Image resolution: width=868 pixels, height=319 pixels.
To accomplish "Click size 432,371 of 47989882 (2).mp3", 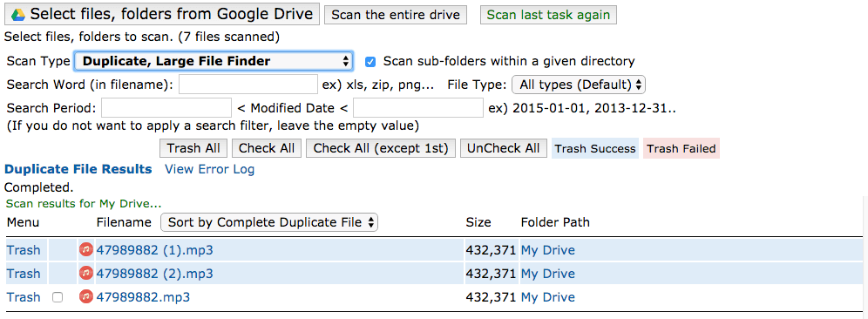I will click(x=491, y=275).
